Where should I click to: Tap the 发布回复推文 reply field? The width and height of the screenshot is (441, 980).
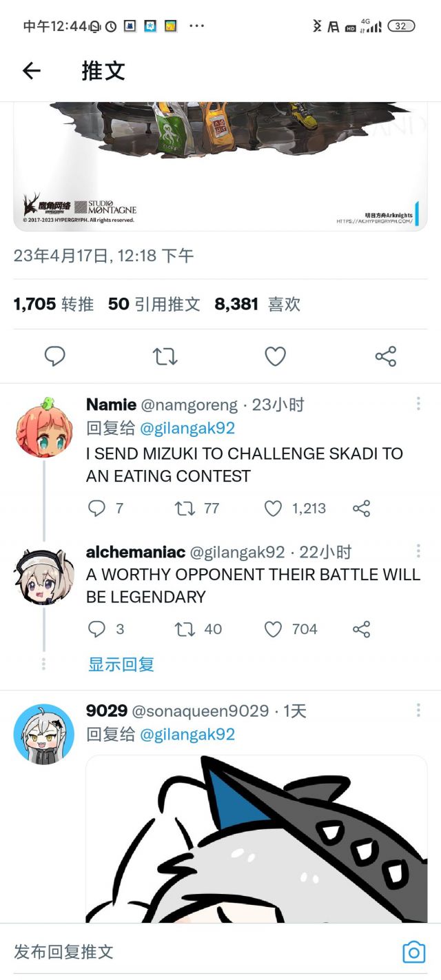[193, 952]
